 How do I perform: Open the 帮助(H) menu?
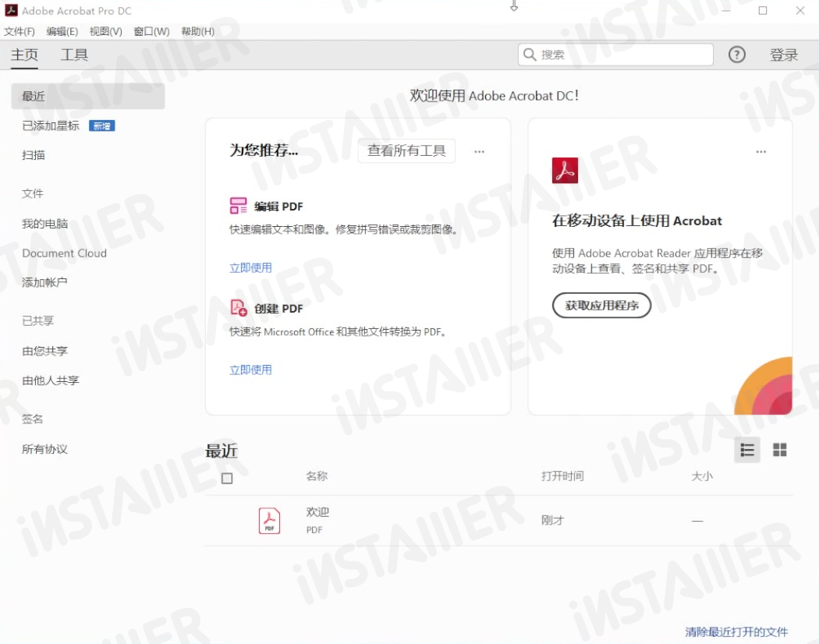pyautogui.click(x=197, y=31)
